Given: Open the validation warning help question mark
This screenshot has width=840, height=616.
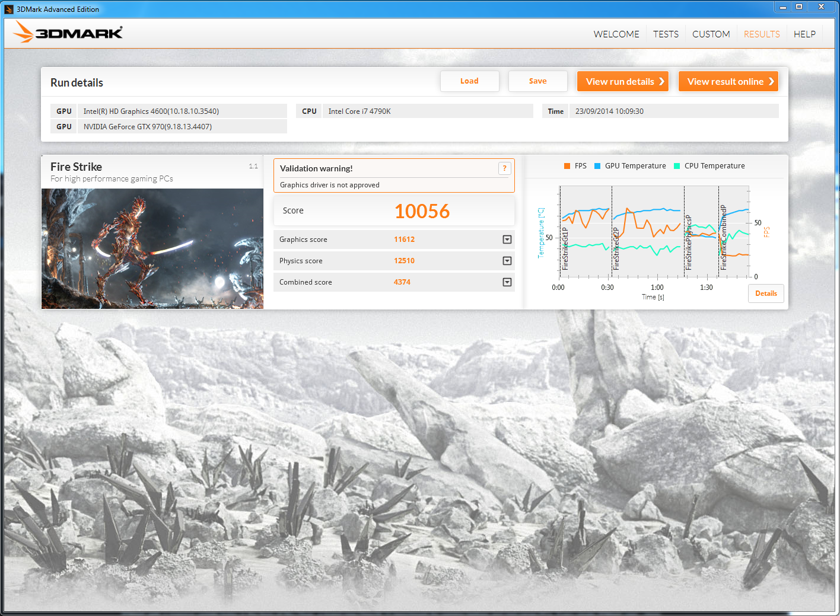Looking at the screenshot, I should pos(505,168).
